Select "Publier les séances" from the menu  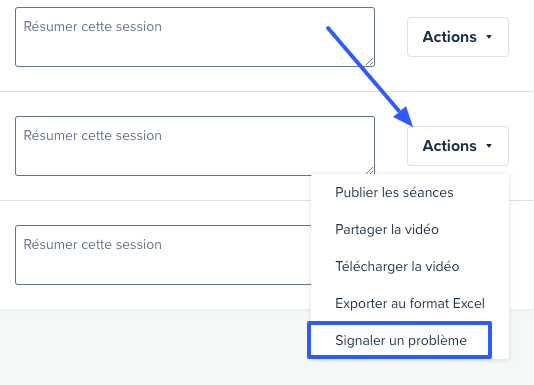click(394, 192)
